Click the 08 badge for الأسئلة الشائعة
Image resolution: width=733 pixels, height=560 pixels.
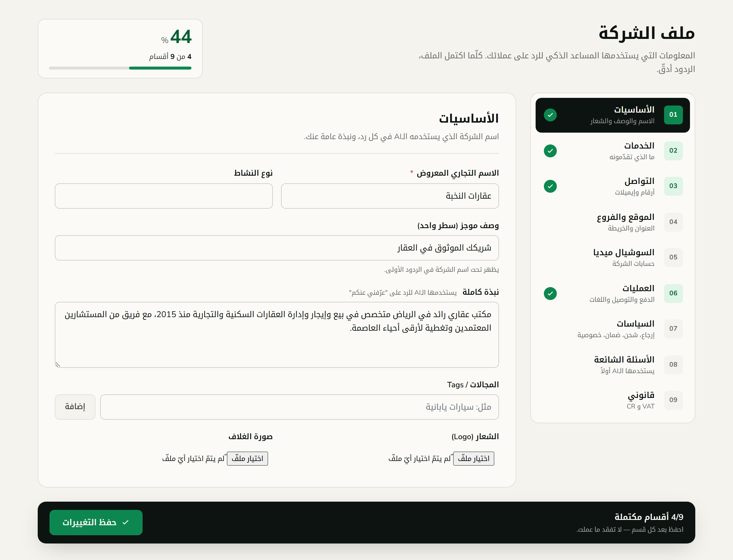(x=673, y=365)
